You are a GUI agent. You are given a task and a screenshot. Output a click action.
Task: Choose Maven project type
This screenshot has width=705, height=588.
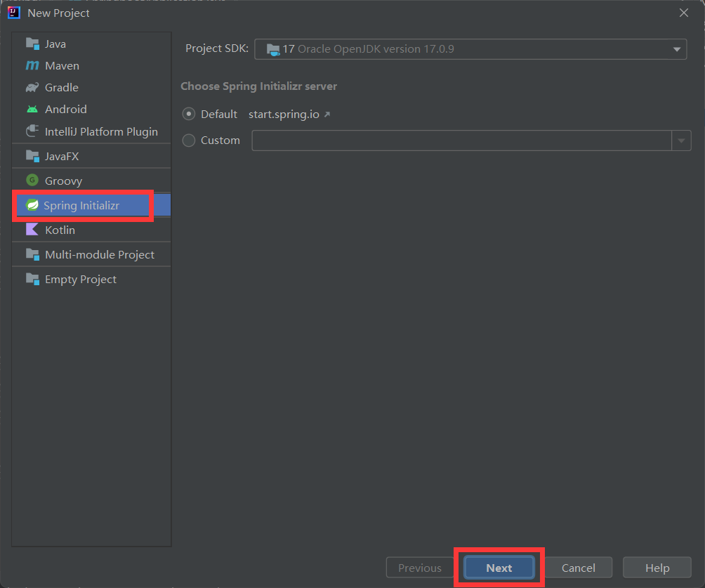pyautogui.click(x=91, y=65)
